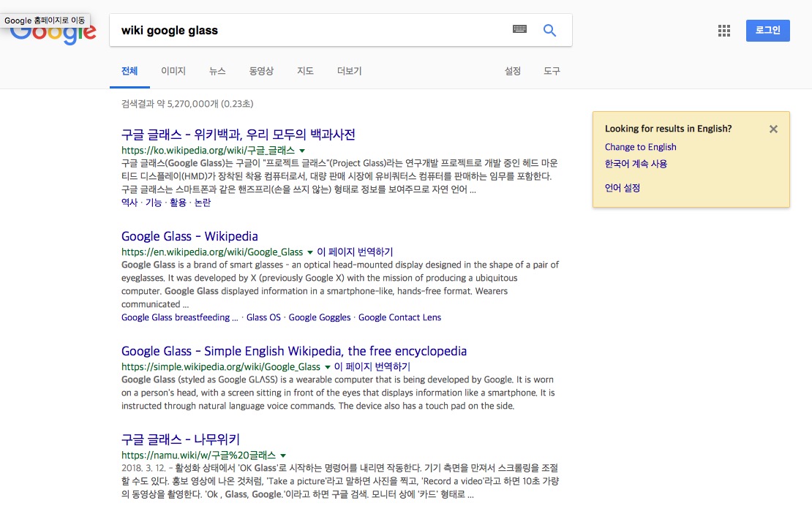The width and height of the screenshot is (812, 514).
Task: Click 이 페이지 번역하기 for simple.wikipedia result
Action: click(x=372, y=367)
